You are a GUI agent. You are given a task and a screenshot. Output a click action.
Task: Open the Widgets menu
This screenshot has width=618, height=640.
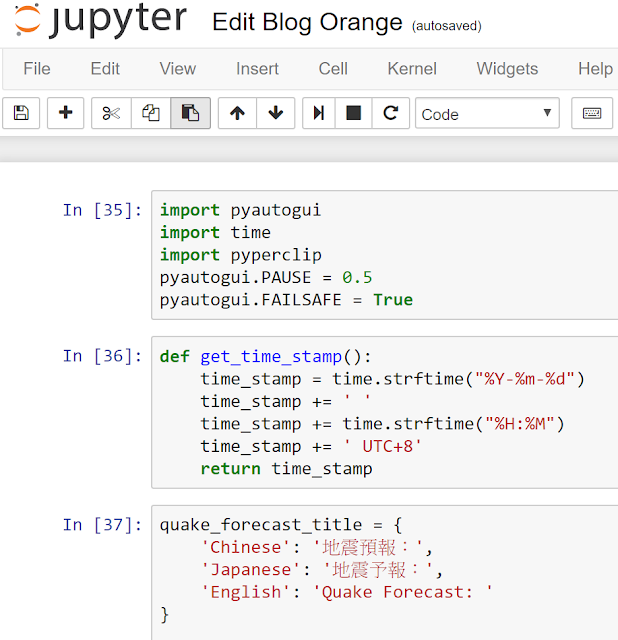pyautogui.click(x=507, y=69)
